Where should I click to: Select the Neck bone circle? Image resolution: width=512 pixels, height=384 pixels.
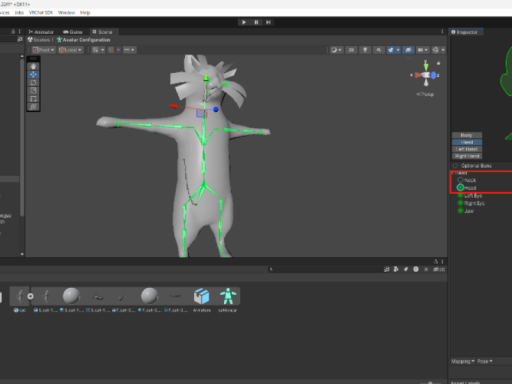[x=460, y=180]
